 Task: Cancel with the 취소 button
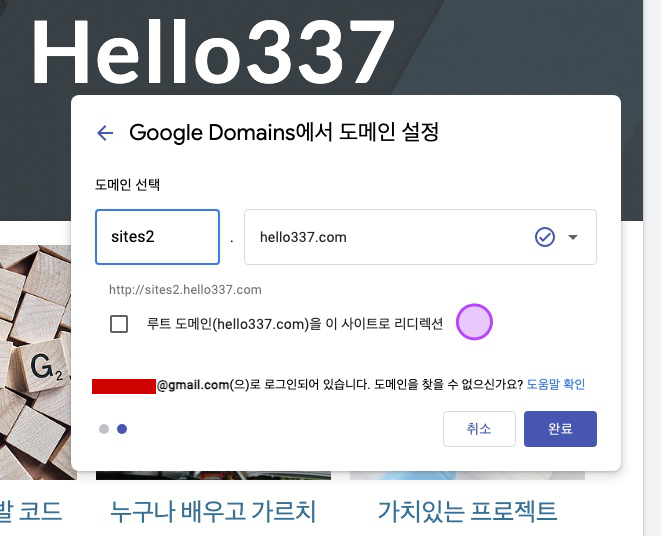pyautogui.click(x=479, y=429)
